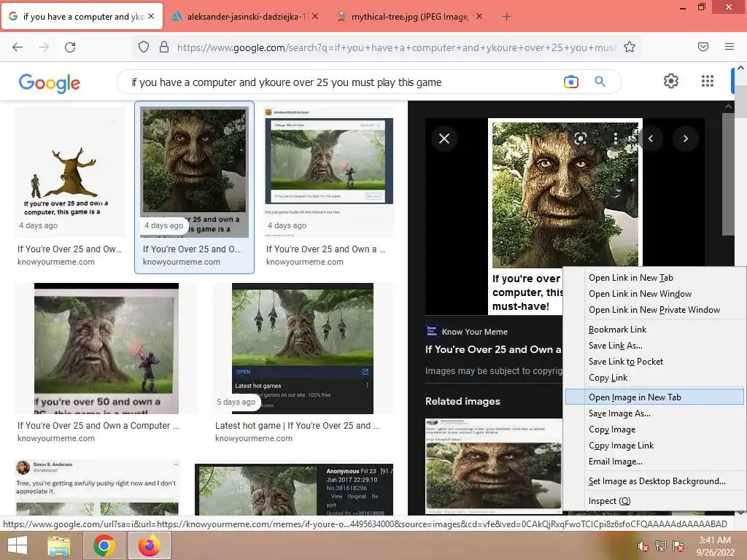
Task: Search inside image with Lens icon
Action: [x=580, y=139]
